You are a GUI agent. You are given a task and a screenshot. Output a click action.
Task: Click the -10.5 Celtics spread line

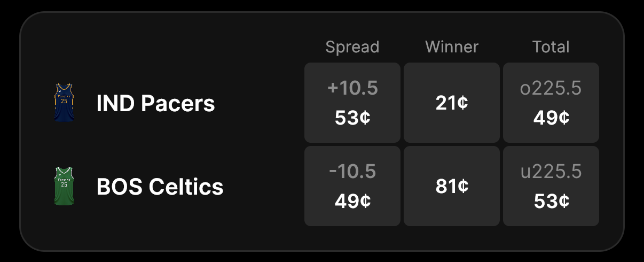352,172
